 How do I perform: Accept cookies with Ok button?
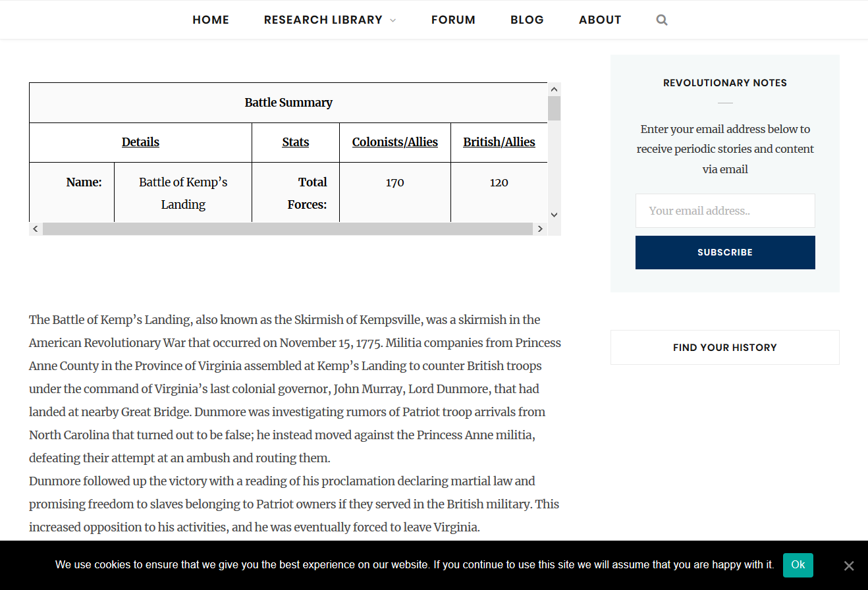(798, 565)
